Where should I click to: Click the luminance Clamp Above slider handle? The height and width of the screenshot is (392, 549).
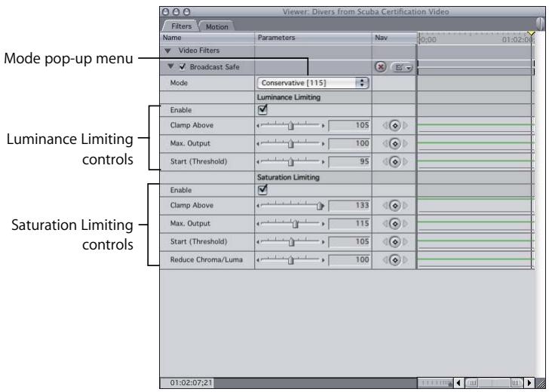pyautogui.click(x=291, y=125)
